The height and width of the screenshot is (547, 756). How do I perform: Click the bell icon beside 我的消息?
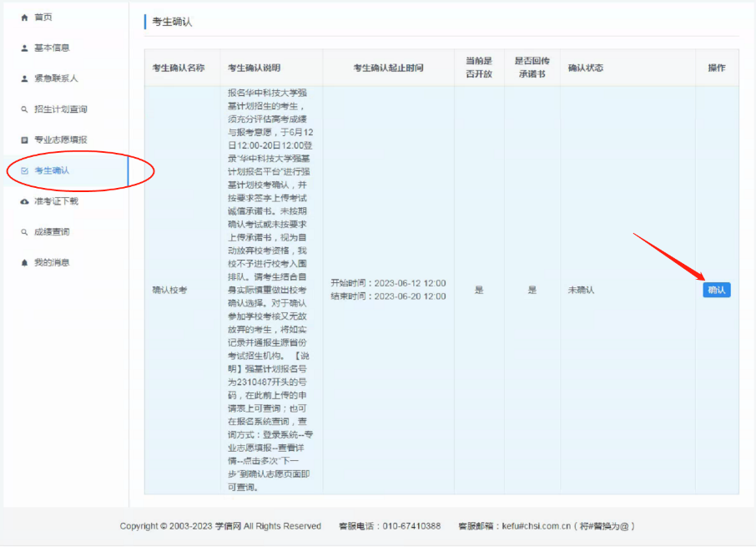point(24,262)
